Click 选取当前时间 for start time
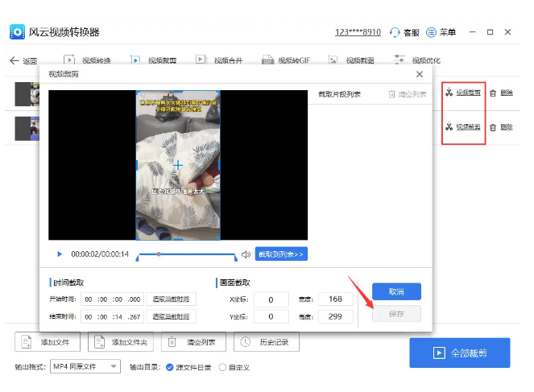Image resolution: width=534 pixels, height=392 pixels. [171, 299]
